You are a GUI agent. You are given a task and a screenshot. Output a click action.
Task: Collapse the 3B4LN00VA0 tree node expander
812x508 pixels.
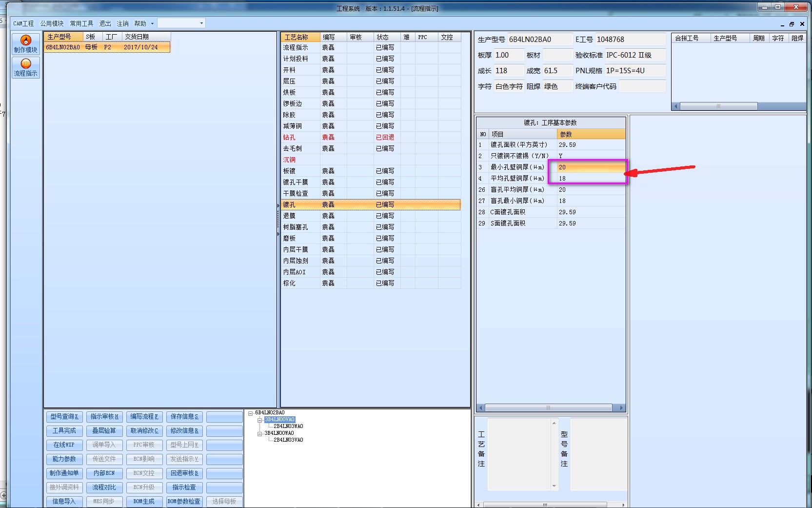point(260,420)
